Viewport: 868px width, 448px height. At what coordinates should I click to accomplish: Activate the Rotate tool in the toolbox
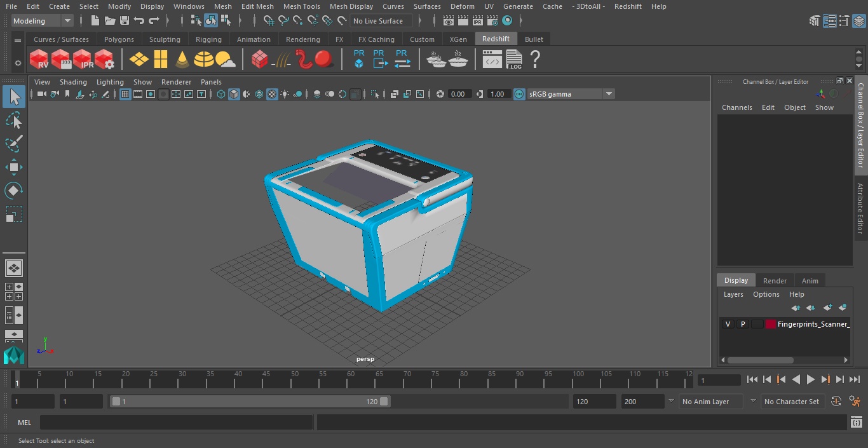coord(13,191)
